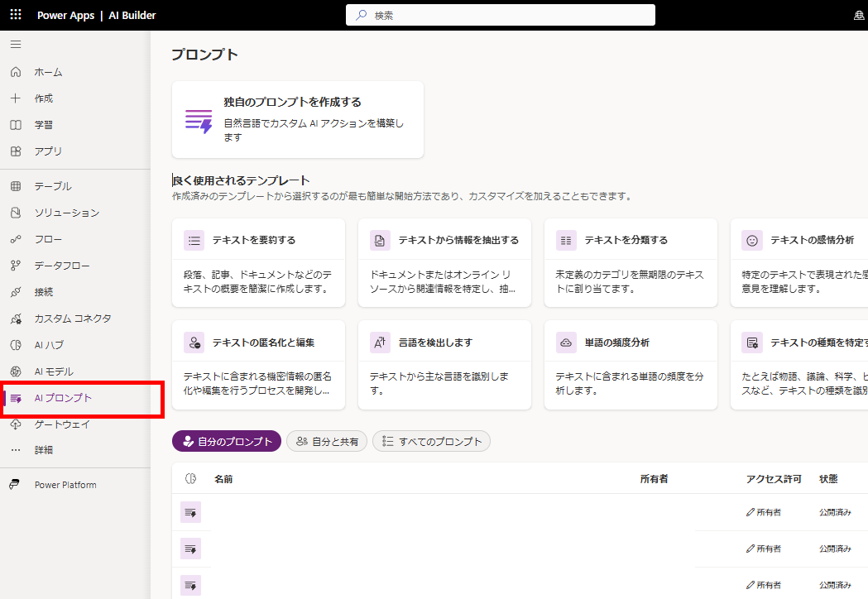Click the 検索 search field
Viewport: 868px width, 599px height.
pyautogui.click(x=500, y=14)
